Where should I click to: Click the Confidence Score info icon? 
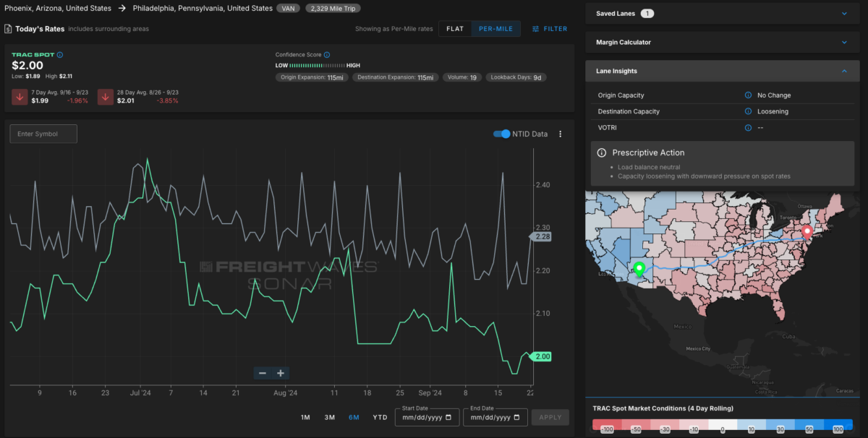[327, 55]
